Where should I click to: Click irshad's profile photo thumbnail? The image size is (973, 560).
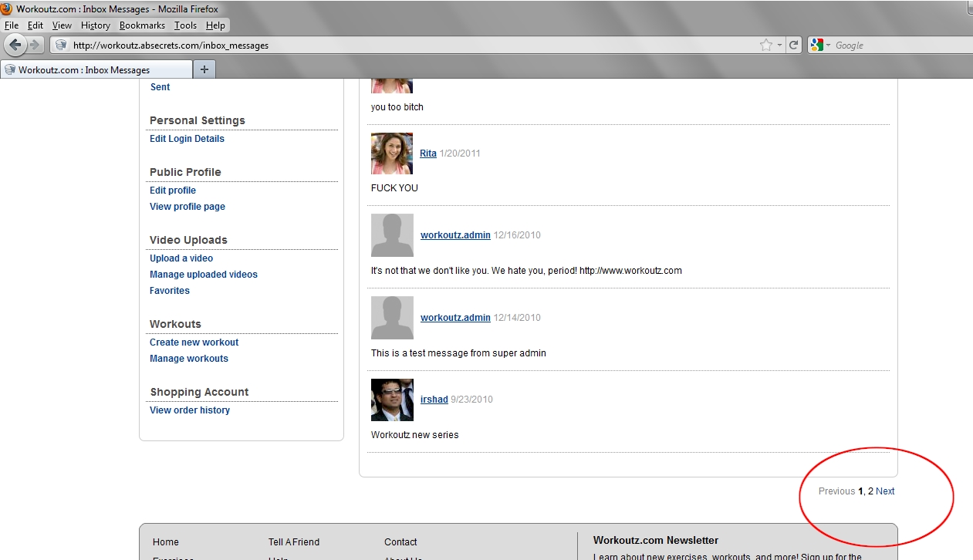392,400
